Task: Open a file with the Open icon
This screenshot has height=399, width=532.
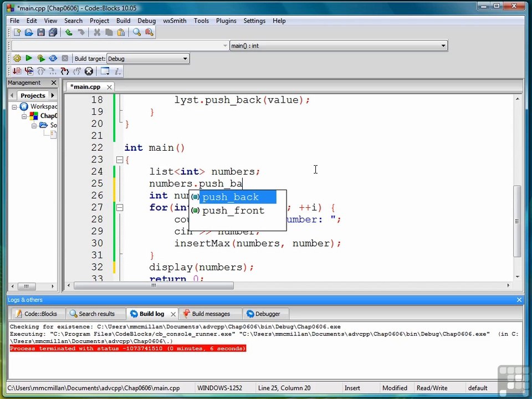Action: coord(29,32)
